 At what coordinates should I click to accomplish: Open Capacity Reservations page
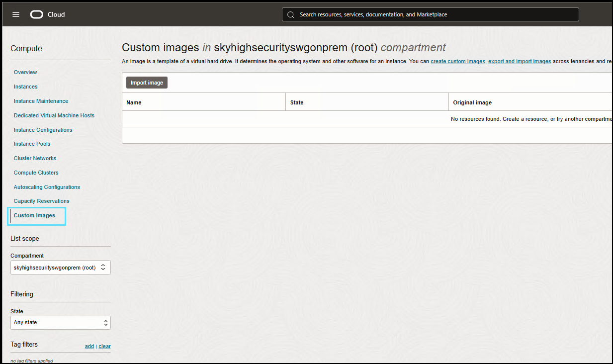(x=41, y=201)
